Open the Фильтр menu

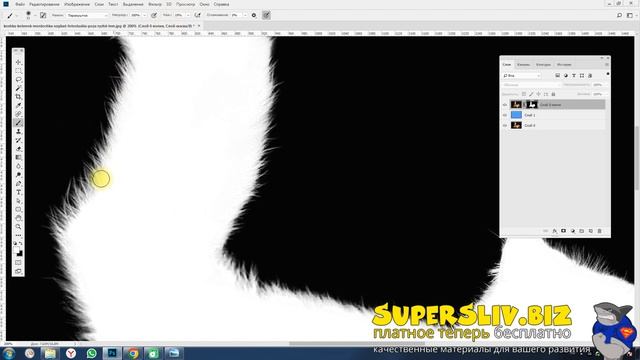(x=155, y=4)
